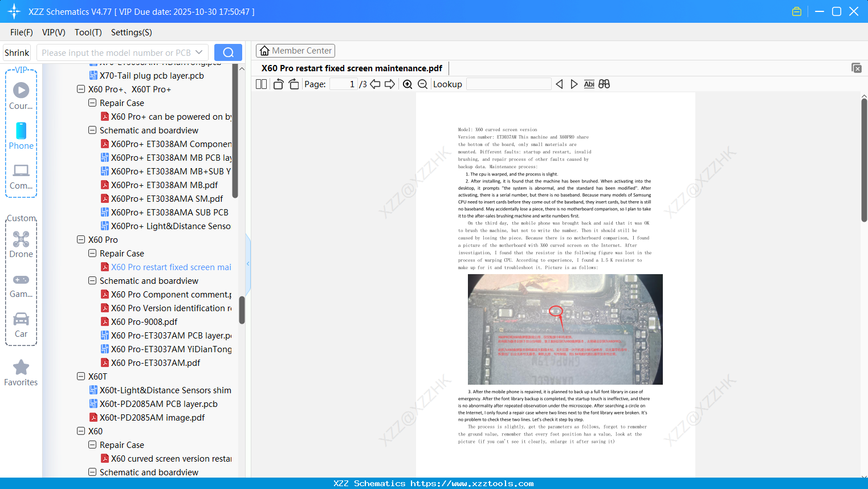Open the VIP(V) menu
This screenshot has height=489, width=868.
coord(54,32)
